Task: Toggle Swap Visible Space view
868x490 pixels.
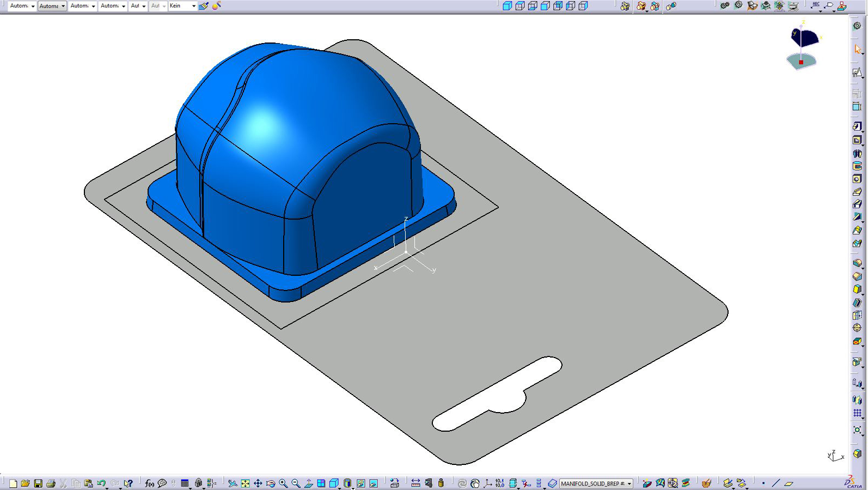Action: point(374,483)
